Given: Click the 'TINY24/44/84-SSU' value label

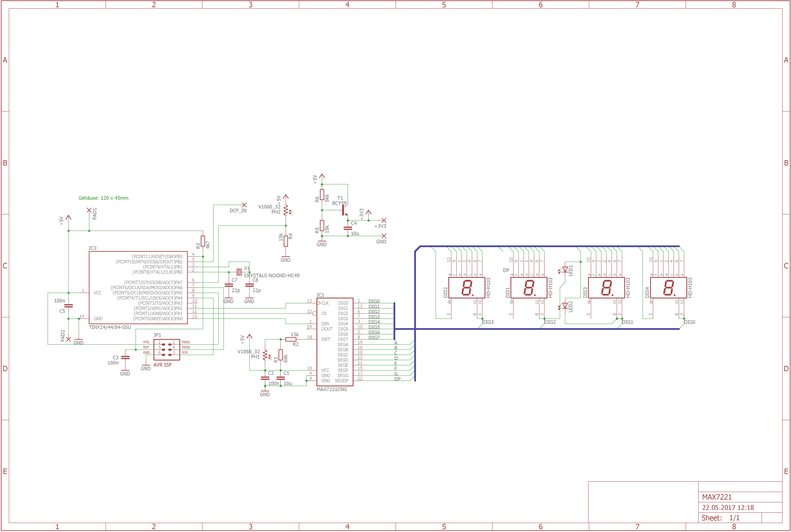Looking at the screenshot, I should click(x=110, y=327).
